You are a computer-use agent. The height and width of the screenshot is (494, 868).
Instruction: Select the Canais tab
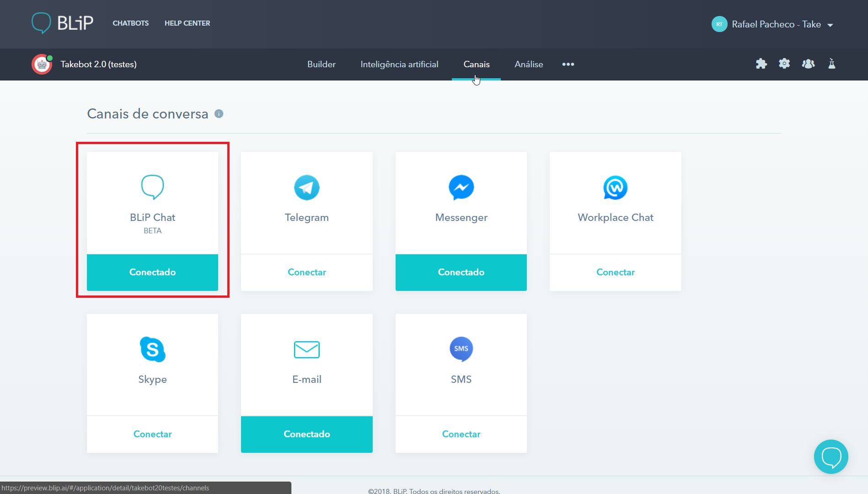pos(477,64)
